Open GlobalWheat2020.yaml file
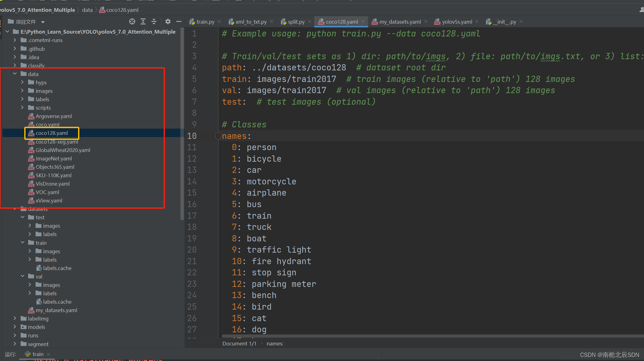 (63, 150)
